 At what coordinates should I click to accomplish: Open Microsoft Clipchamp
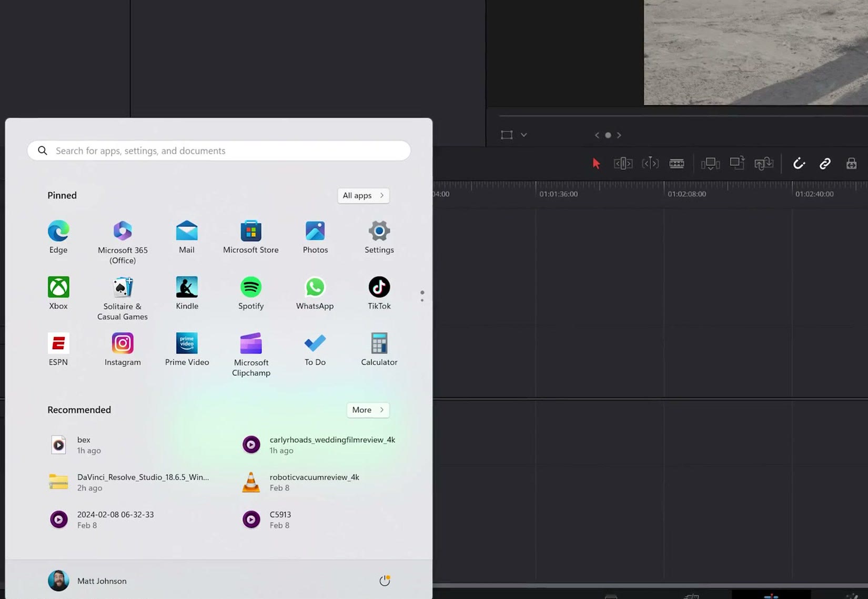tap(251, 355)
